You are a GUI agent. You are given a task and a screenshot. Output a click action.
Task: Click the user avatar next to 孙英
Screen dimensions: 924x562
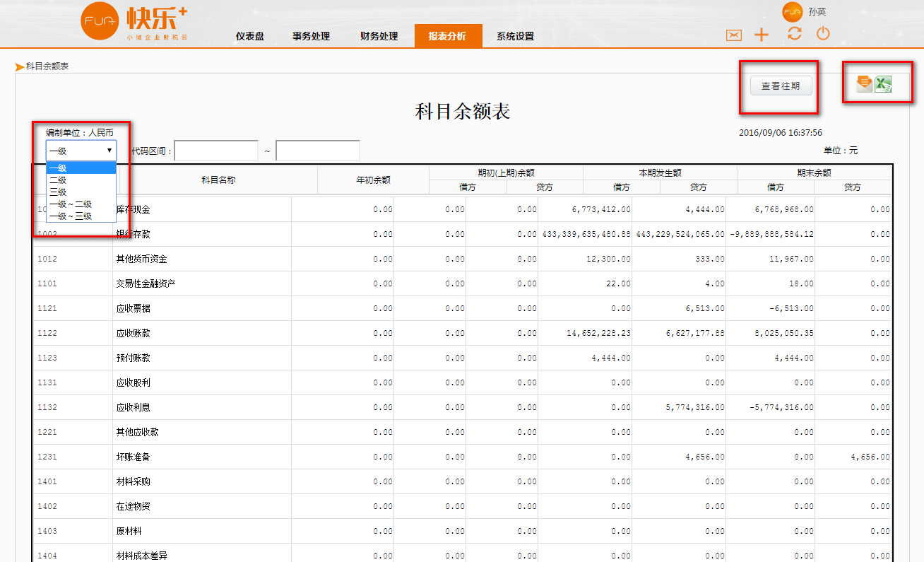792,11
